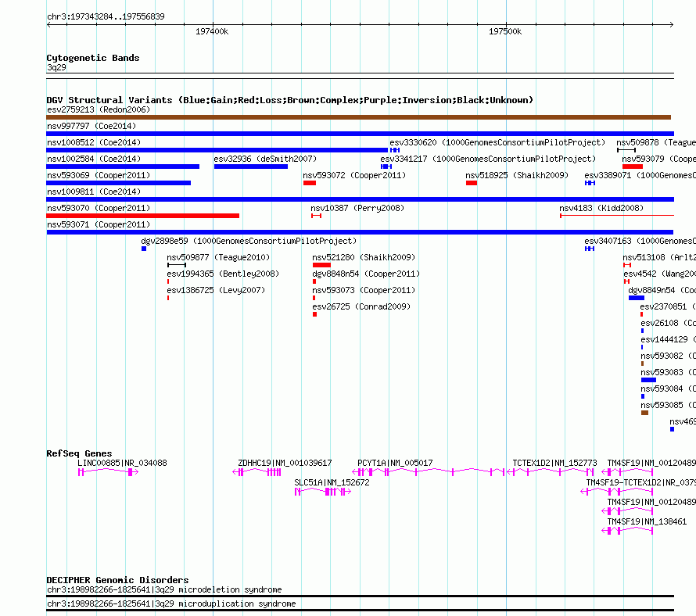Click the dgv2898e59 variant label
The height and width of the screenshot is (616, 696).
point(249,241)
